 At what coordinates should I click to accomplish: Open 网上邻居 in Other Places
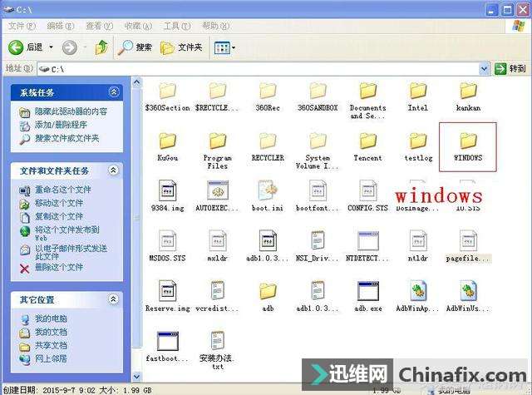(x=51, y=358)
